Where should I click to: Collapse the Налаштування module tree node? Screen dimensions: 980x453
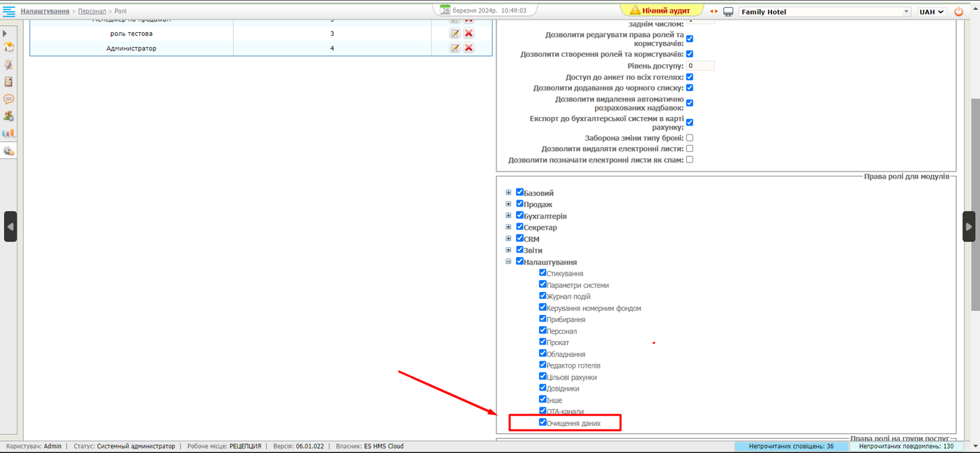(509, 261)
